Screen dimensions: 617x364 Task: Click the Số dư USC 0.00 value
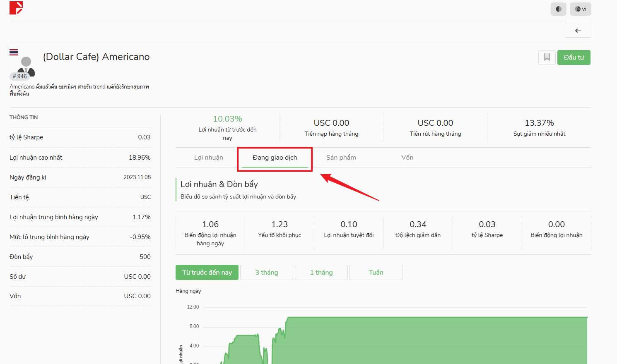coord(137,277)
